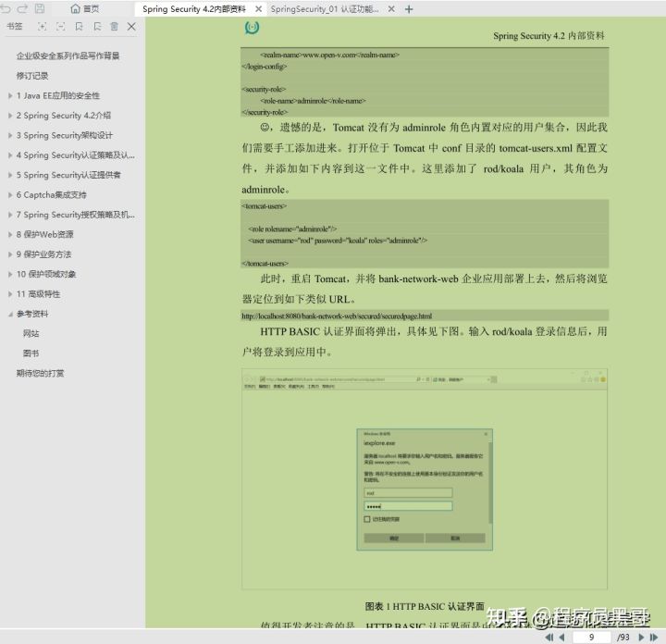Screen dimensions: 666x644
Task: Expand chapter 9 保护业务方法
Action: click(x=10, y=254)
